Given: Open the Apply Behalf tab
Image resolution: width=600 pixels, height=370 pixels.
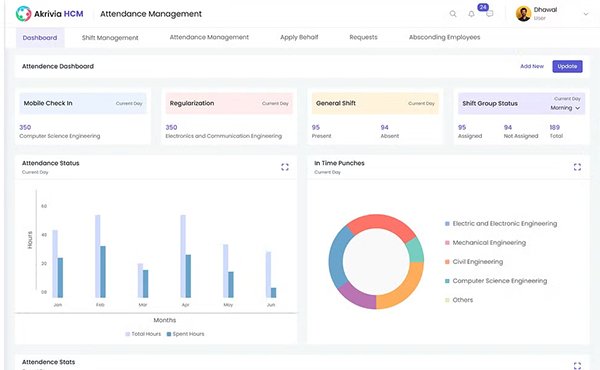Looking at the screenshot, I should coord(299,37).
